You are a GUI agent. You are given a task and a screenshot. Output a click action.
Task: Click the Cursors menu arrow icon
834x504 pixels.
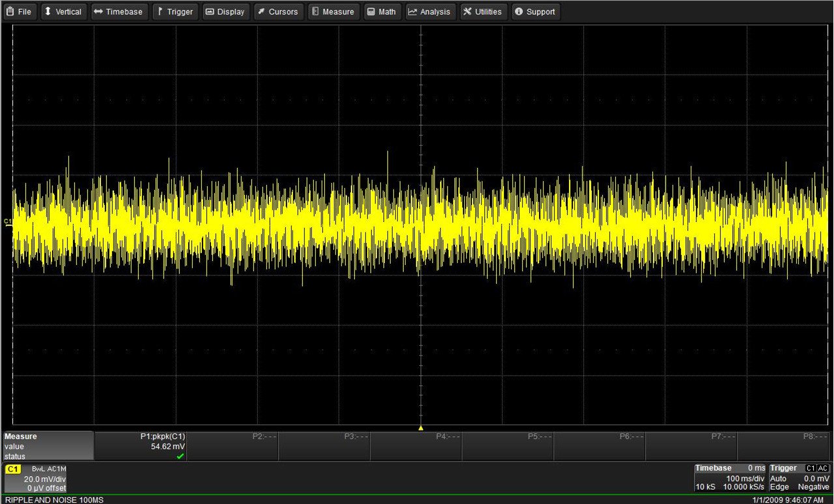click(x=260, y=12)
